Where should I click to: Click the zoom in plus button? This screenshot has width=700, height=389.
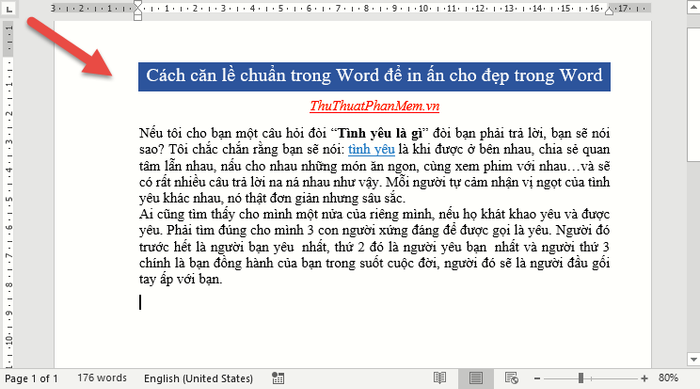tap(644, 379)
